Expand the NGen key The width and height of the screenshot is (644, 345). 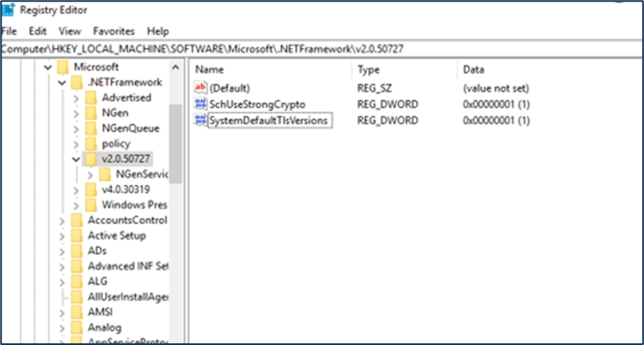(76, 113)
